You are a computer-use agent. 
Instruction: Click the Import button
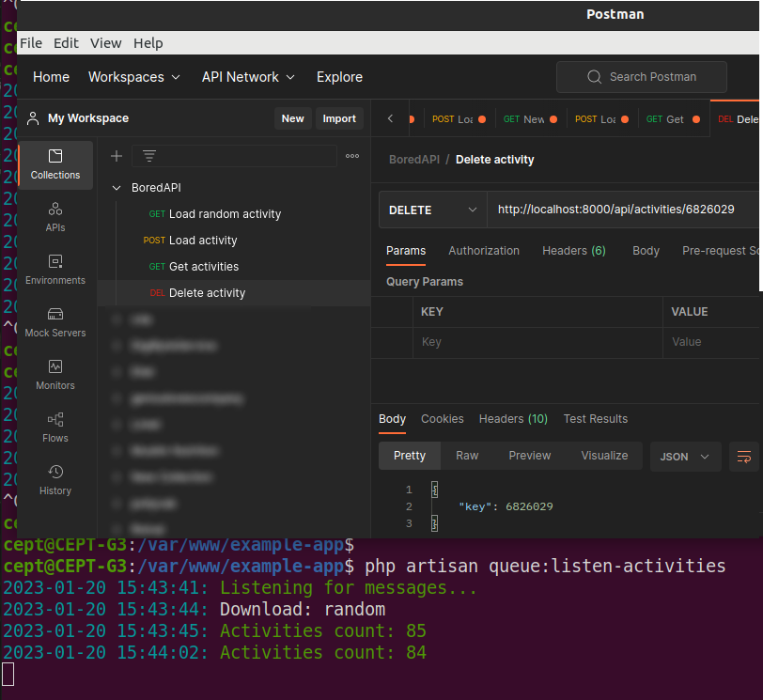pyautogui.click(x=339, y=118)
